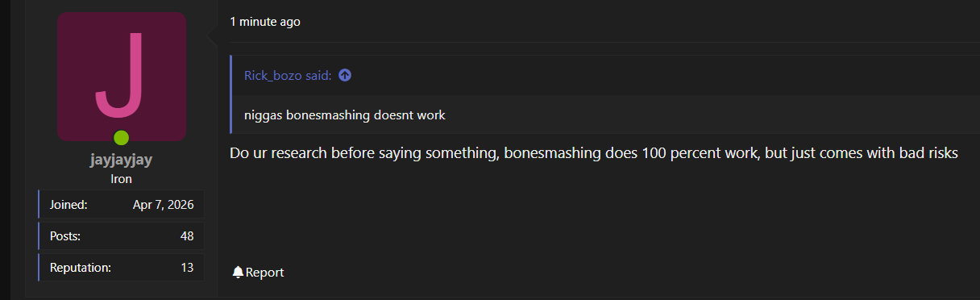Select the 'Posts:' label in user info
Viewport: 980px width, 300px height.
click(x=65, y=236)
